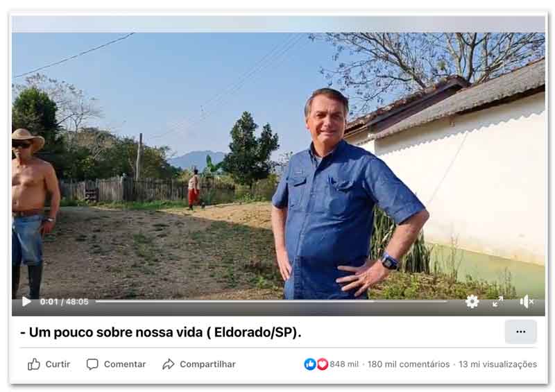Open the three-dots options menu
The image size is (555, 392).
pos(521,332)
